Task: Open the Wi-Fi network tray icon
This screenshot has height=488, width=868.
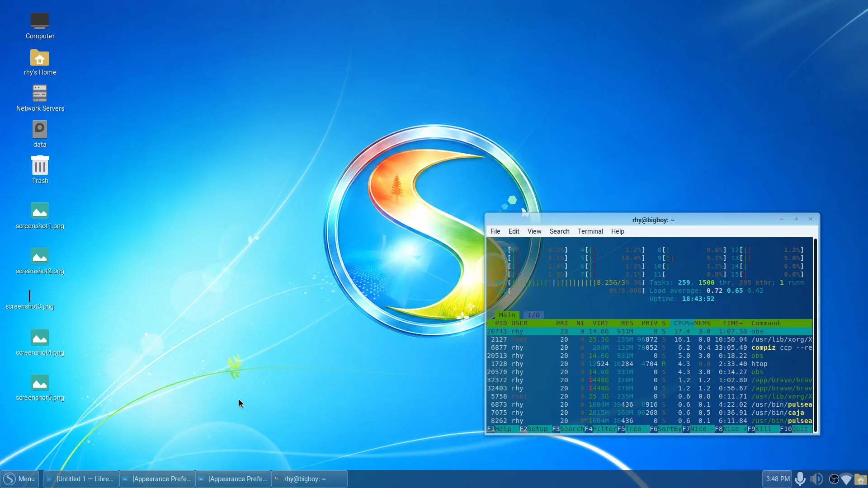Action: coord(846,479)
